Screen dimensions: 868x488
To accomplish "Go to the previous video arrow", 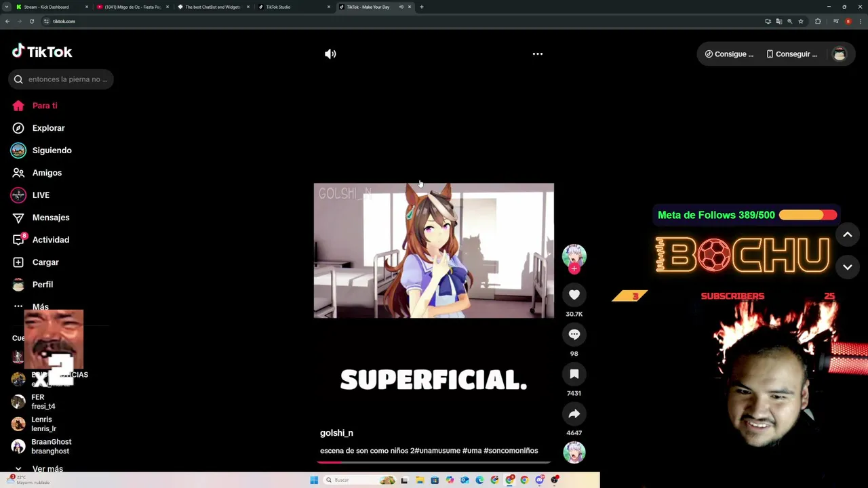I will click(x=847, y=235).
